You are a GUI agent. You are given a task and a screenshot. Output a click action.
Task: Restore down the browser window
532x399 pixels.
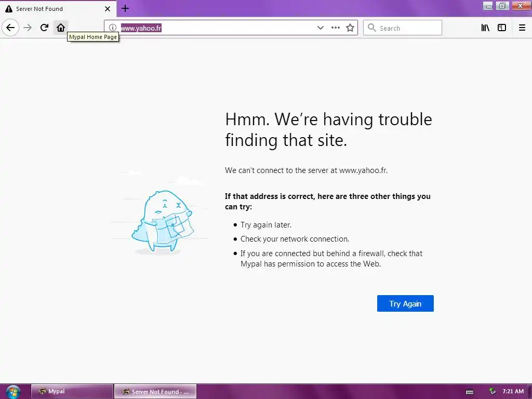pos(502,6)
